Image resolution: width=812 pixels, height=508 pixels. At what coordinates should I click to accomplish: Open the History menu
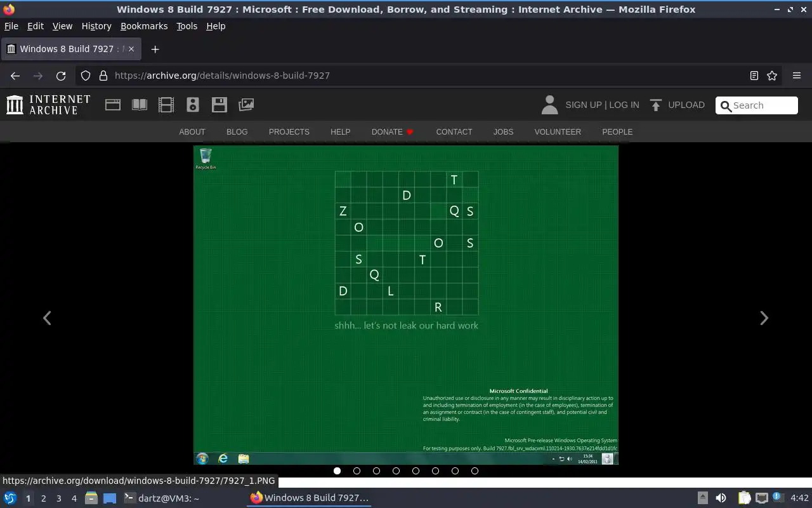[96, 26]
